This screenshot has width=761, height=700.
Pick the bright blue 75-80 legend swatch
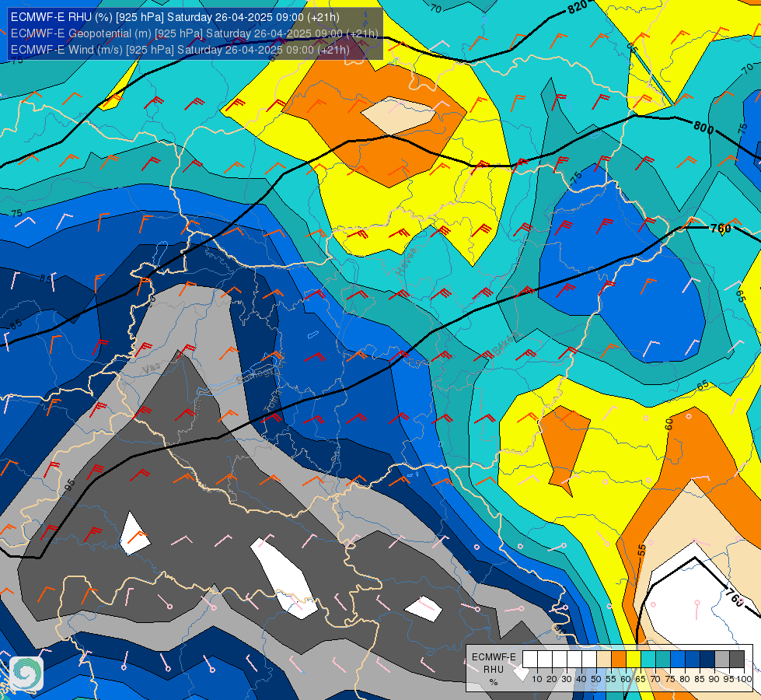[678, 659]
